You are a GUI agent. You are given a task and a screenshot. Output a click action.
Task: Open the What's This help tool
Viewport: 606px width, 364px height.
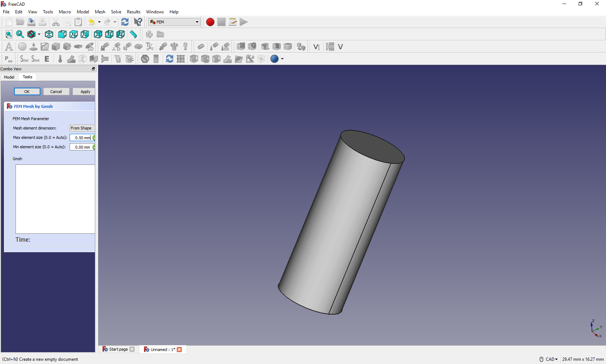[x=138, y=22]
